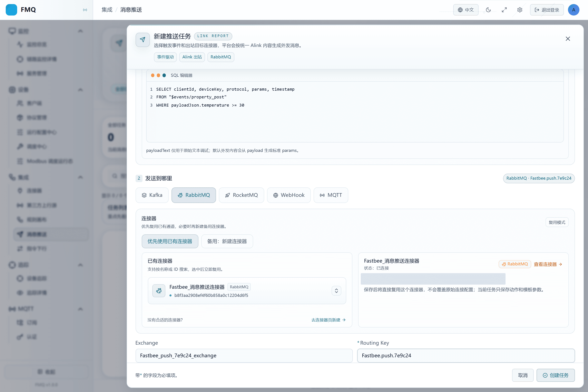Click the FMQ blue logo

11,10
